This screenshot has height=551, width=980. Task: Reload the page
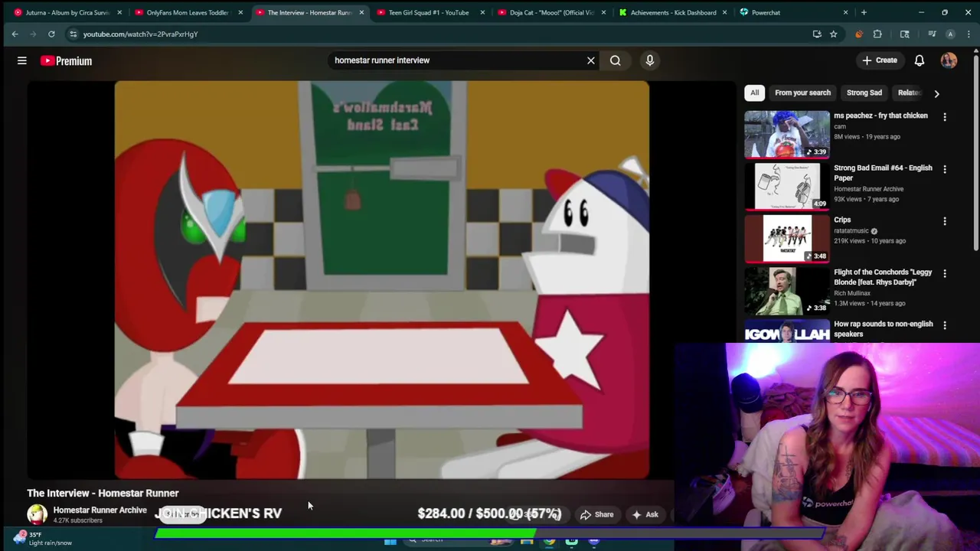coord(51,34)
